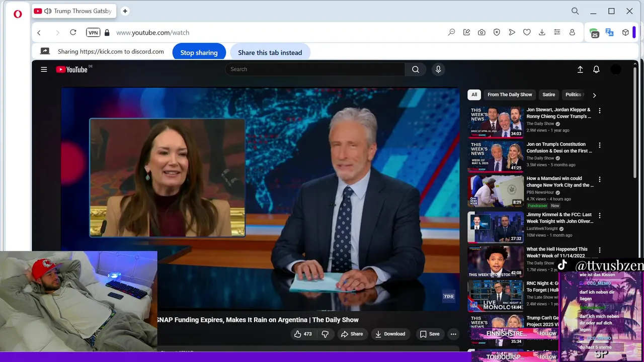644x362 pixels.
Task: Open 'How a Mamdani win' 8:29 thumbnail
Action: click(496, 191)
